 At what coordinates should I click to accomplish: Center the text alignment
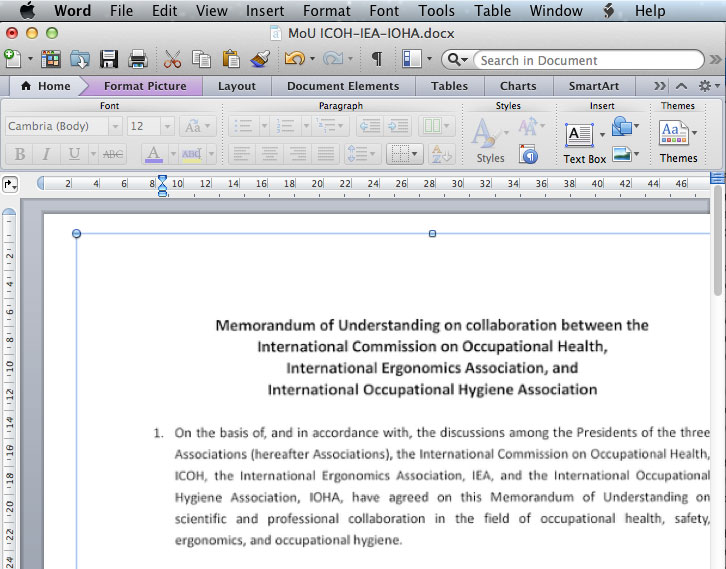click(269, 154)
